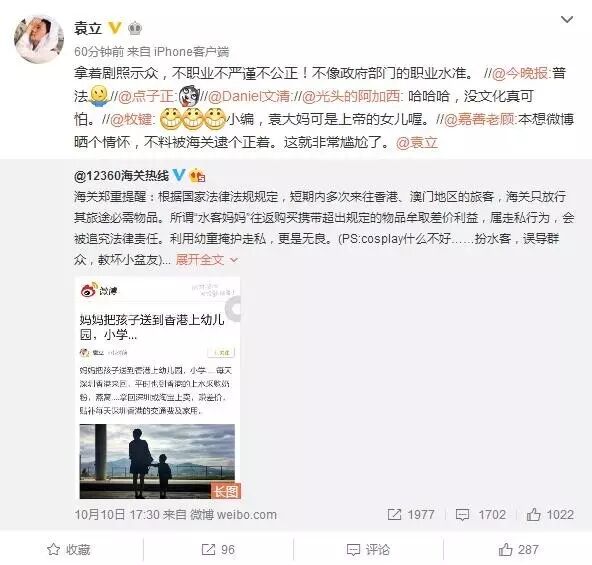Open the @今晚报 mention link
The image size is (592, 565).
pos(520,73)
